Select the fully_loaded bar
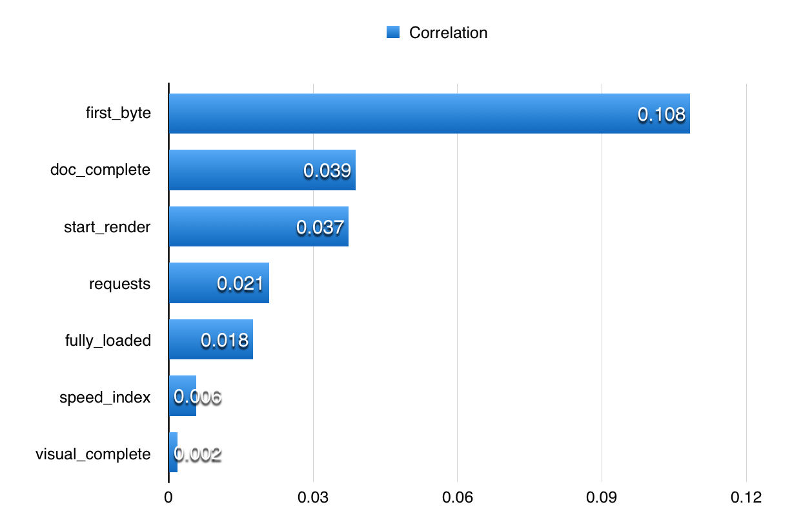This screenshot has height=529, width=812. (211, 339)
